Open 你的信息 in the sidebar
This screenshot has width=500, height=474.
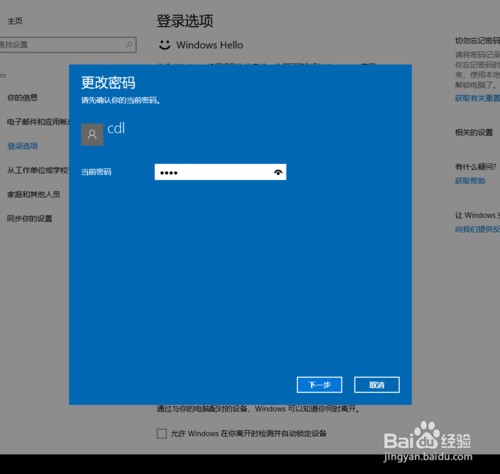click(22, 98)
